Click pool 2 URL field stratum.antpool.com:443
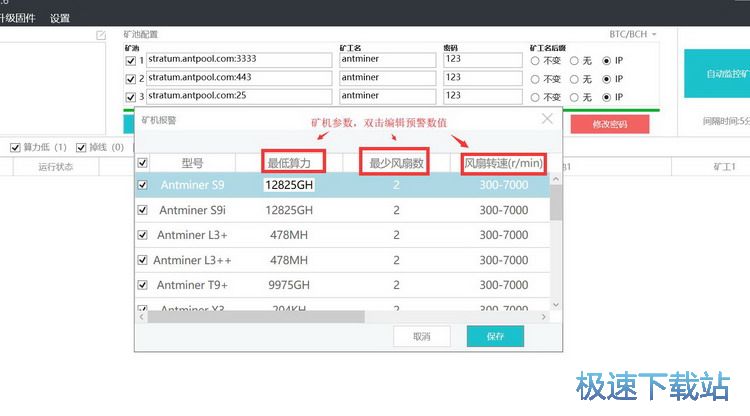 coord(239,78)
